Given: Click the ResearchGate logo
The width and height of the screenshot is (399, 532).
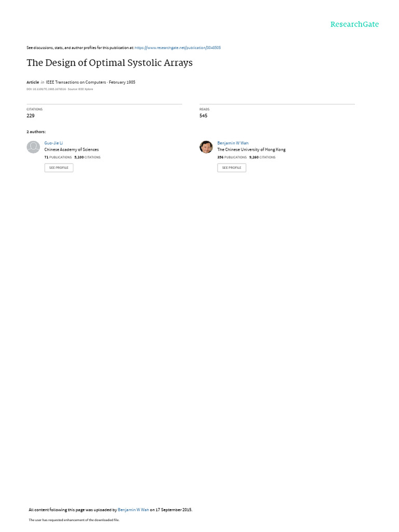Looking at the screenshot, I should point(354,24).
